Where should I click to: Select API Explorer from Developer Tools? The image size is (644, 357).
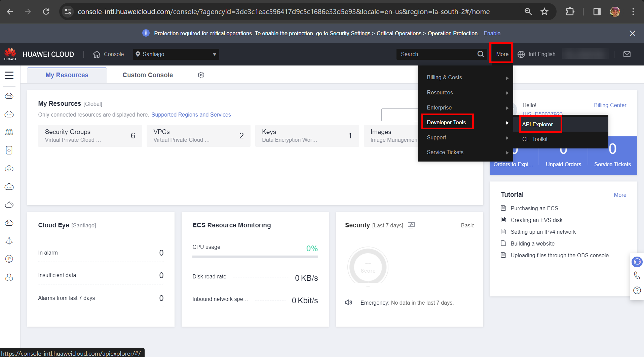click(537, 124)
